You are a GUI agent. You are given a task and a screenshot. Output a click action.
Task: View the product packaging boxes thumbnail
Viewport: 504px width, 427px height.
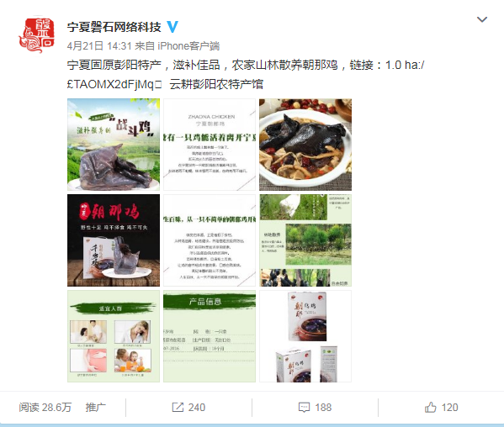pyautogui.click(x=305, y=336)
